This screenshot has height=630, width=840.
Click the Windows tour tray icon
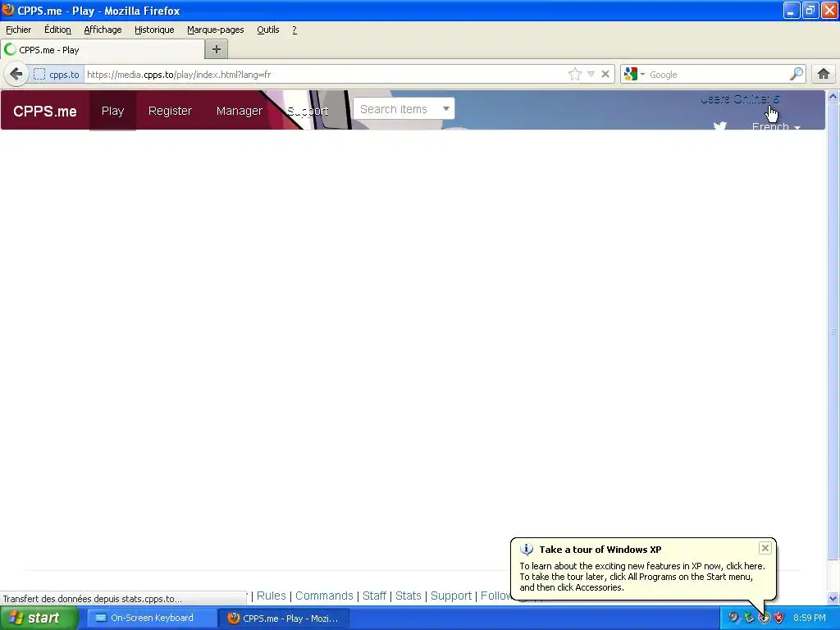click(x=764, y=618)
